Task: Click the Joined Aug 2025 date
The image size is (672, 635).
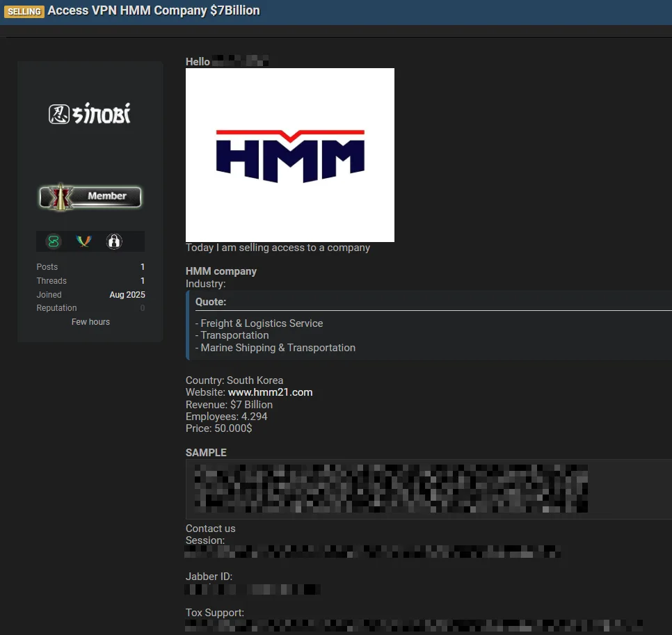Action: pos(127,295)
